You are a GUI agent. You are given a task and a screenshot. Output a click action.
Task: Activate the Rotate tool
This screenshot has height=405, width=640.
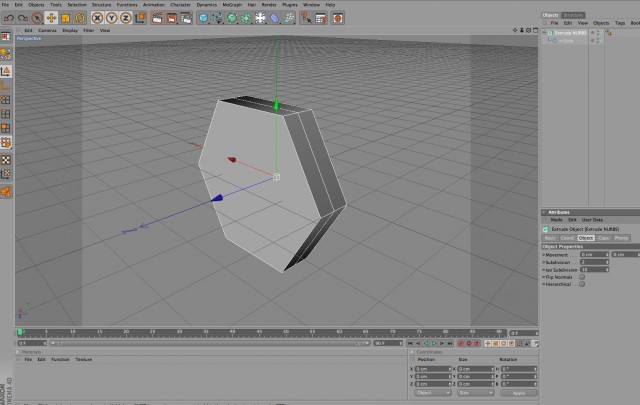(x=80, y=18)
